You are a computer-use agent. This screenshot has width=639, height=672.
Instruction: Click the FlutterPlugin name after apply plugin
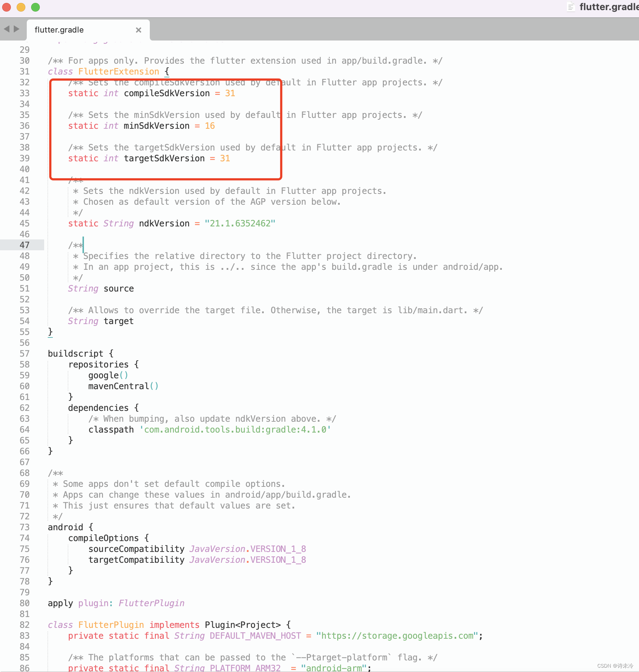tap(151, 603)
